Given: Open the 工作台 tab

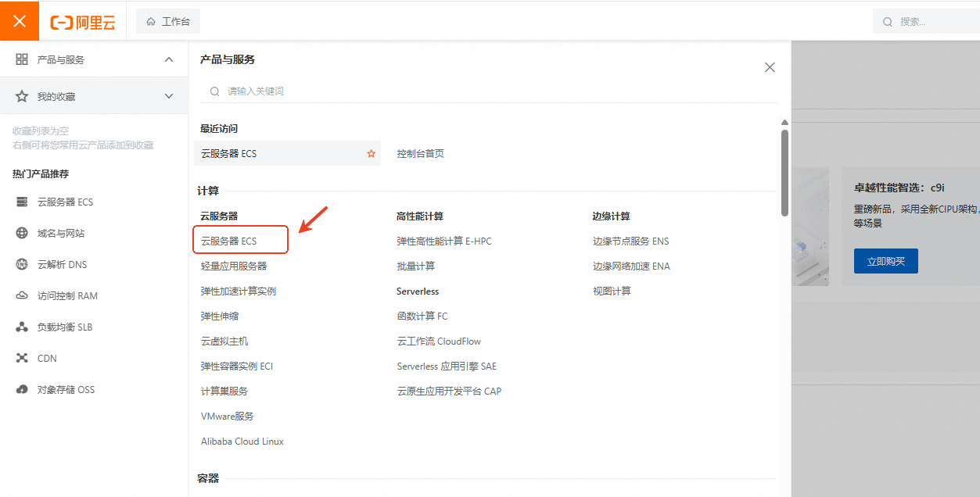Looking at the screenshot, I should (x=168, y=22).
